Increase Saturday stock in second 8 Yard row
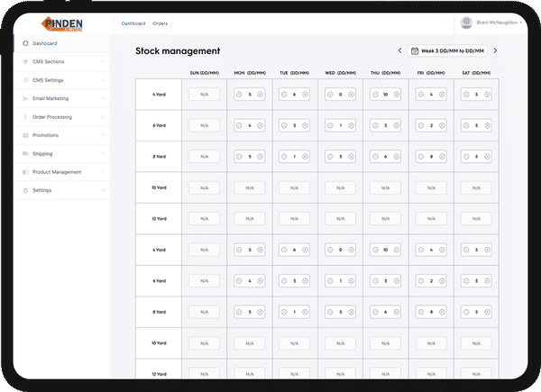This screenshot has height=392, width=541. pos(487,312)
